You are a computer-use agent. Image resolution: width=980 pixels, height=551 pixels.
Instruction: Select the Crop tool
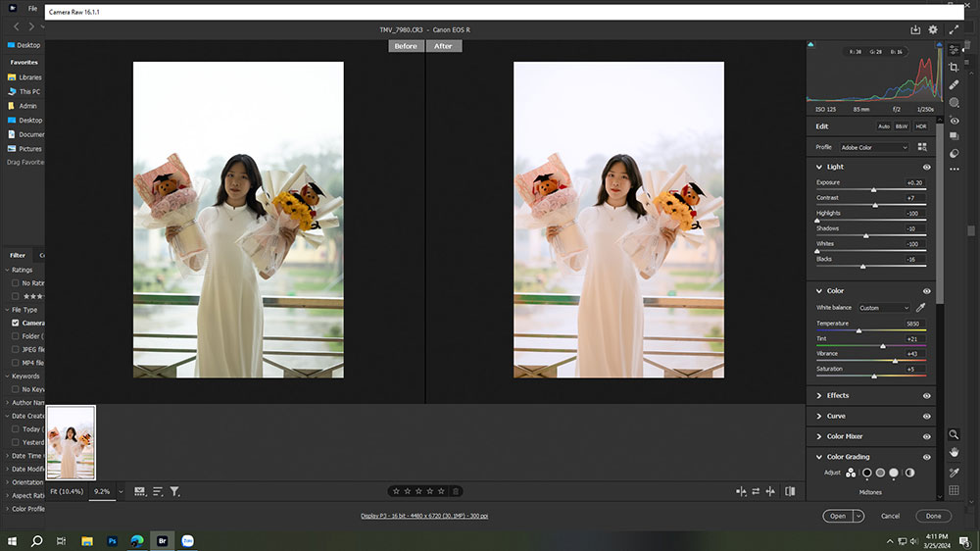(954, 67)
